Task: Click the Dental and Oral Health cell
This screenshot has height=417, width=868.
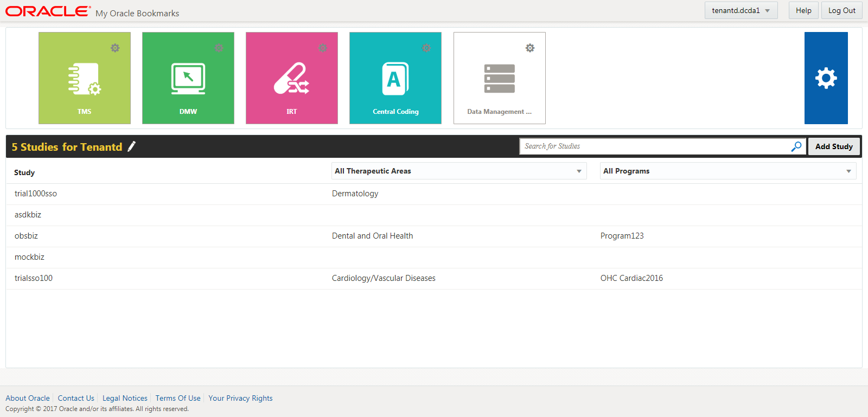Action: point(372,236)
